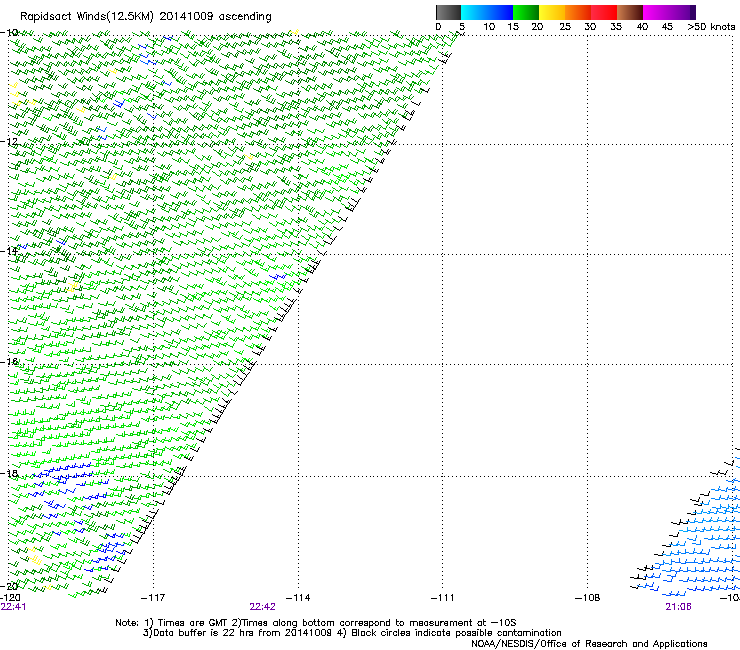Screen dimensions: 740x650
Task: Click the NOAA/NESDIS Office of Research credit
Action: coord(589,644)
